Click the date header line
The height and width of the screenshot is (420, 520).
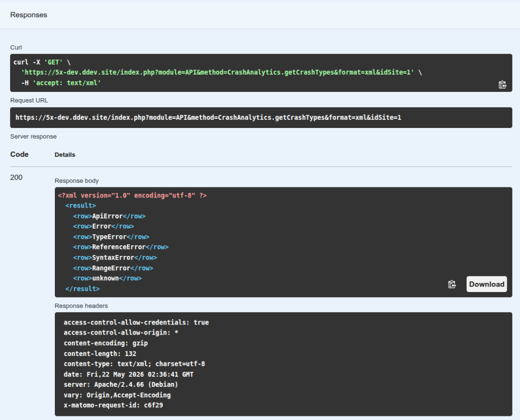point(128,374)
